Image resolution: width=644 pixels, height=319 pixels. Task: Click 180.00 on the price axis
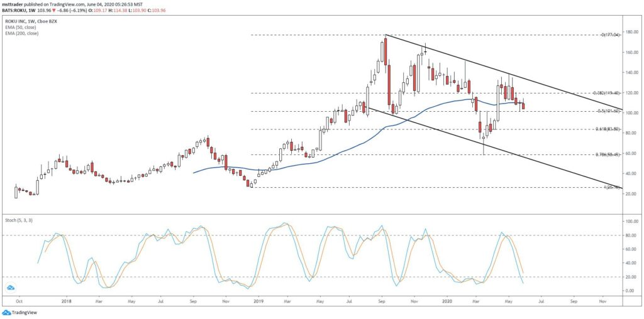[x=631, y=32]
